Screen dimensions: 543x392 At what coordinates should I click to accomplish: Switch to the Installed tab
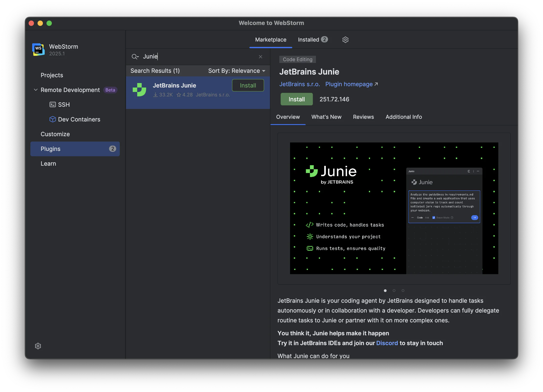coord(312,40)
